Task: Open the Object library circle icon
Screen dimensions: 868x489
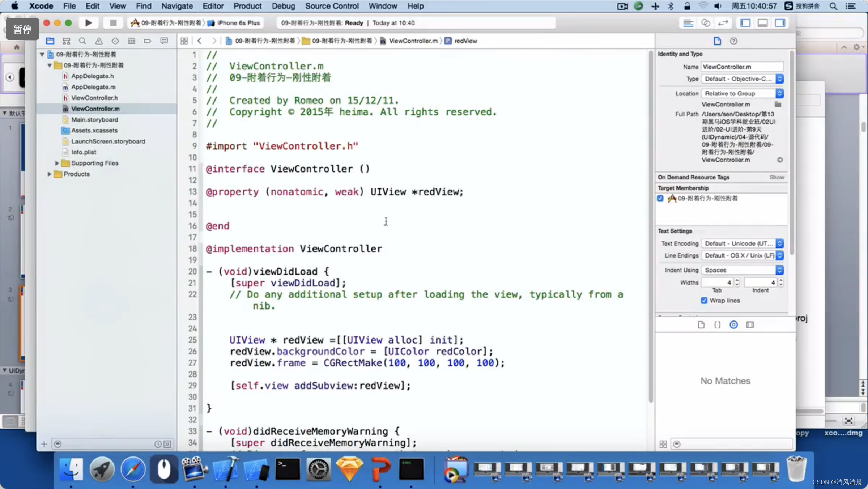Action: click(733, 324)
